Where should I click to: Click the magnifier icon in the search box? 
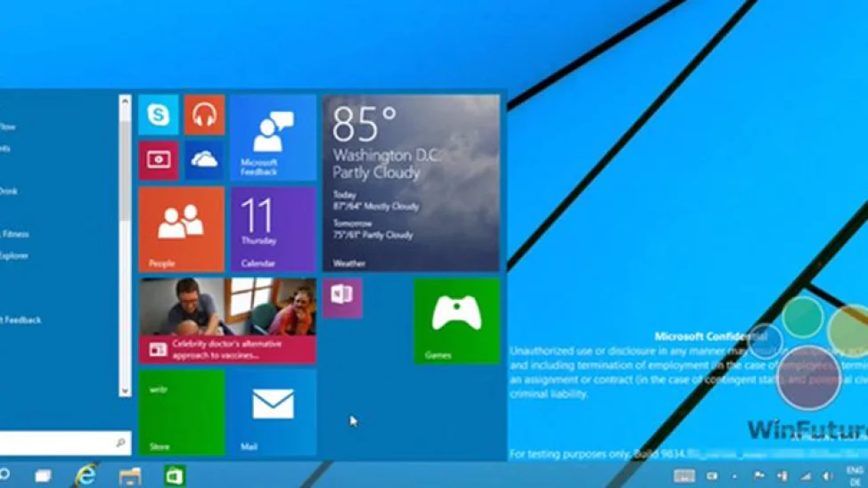[120, 443]
